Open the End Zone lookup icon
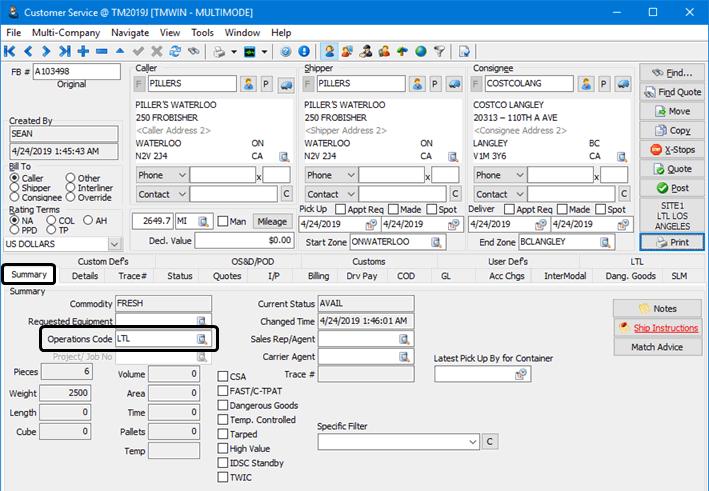 [x=606, y=242]
